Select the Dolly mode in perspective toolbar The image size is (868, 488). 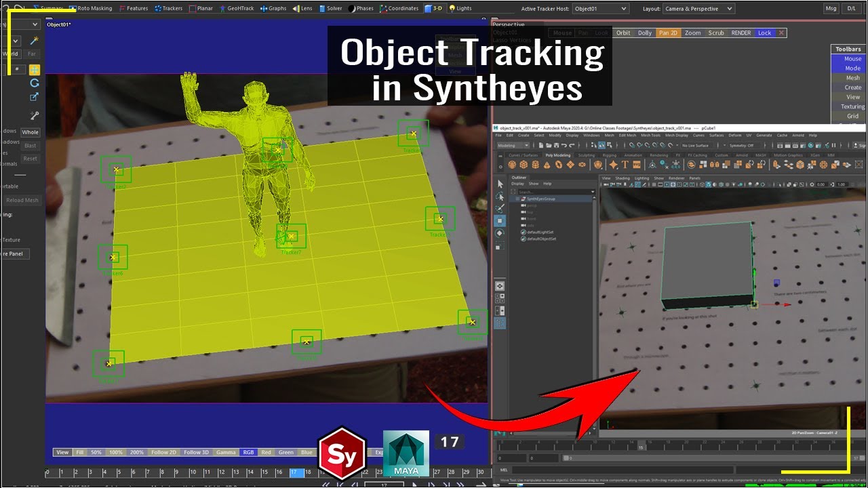[x=645, y=33]
